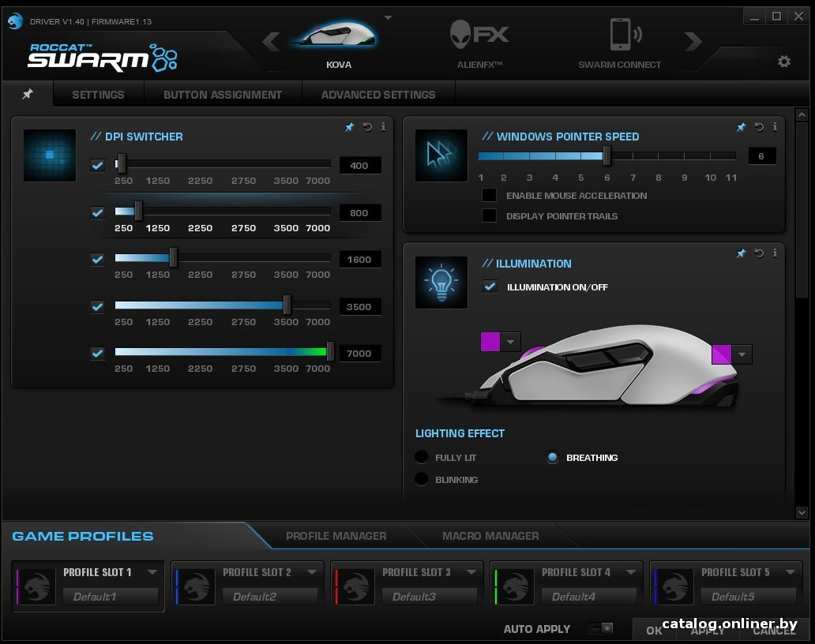Viewport: 815px width, 644px height.
Task: Click the 7000 DPI slider handle
Action: coord(330,352)
